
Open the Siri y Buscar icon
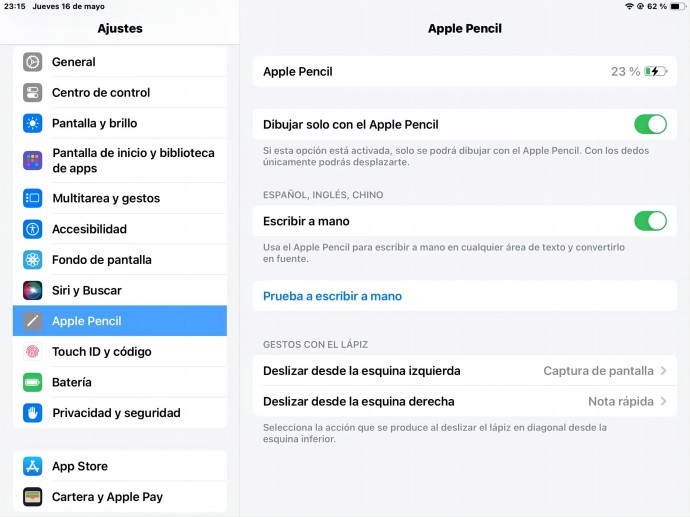[x=33, y=290]
